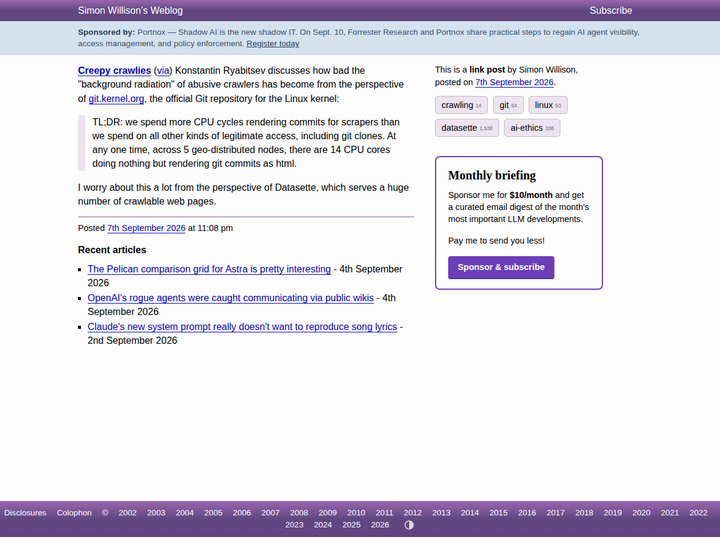Open sidebar 7th September 2026 date link
Image resolution: width=720 pixels, height=540 pixels.
click(514, 82)
